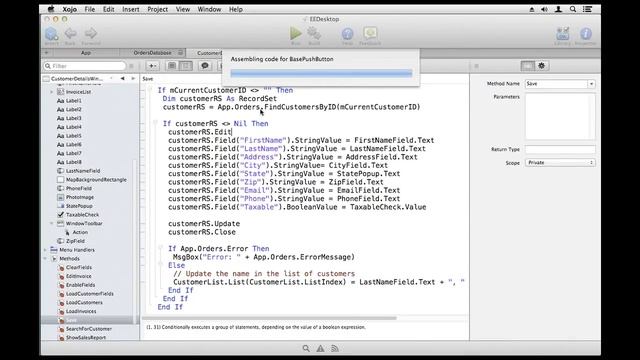Open the Edit menu

[109, 9]
